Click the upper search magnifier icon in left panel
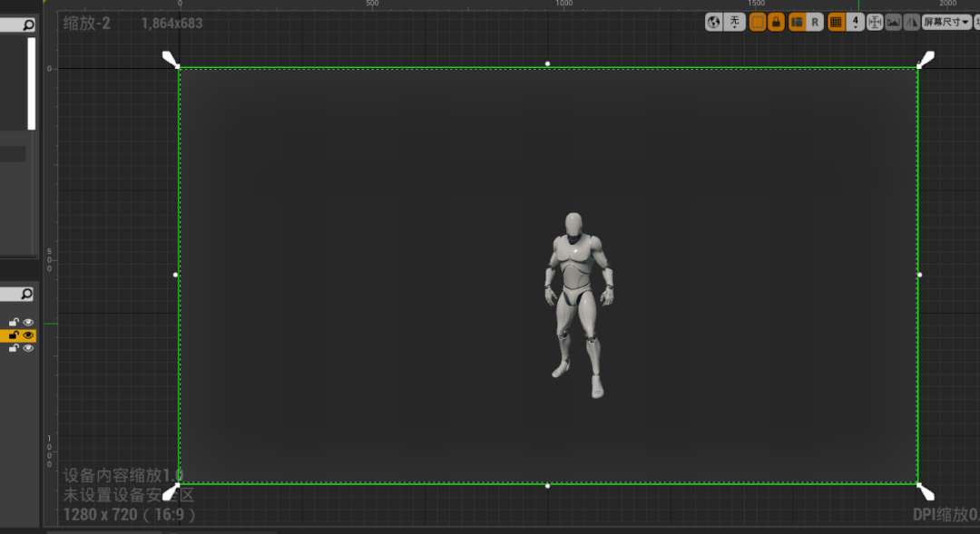 (x=28, y=25)
